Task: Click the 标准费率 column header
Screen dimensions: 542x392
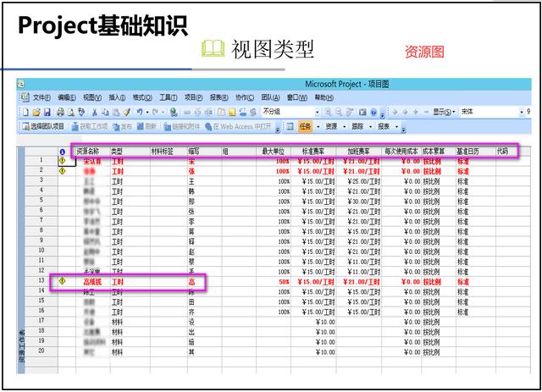Action: 313,152
